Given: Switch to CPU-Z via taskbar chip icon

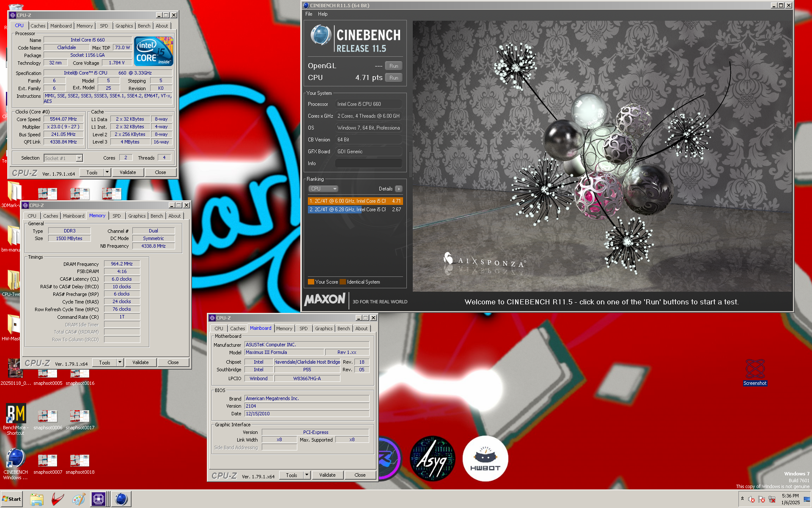Looking at the screenshot, I should [x=99, y=499].
